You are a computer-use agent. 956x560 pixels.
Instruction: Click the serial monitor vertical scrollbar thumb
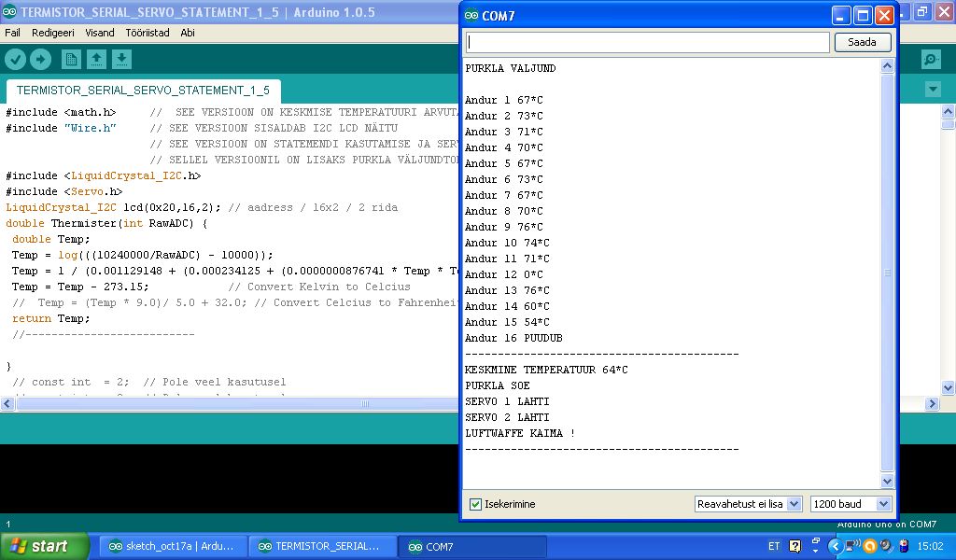click(x=887, y=273)
